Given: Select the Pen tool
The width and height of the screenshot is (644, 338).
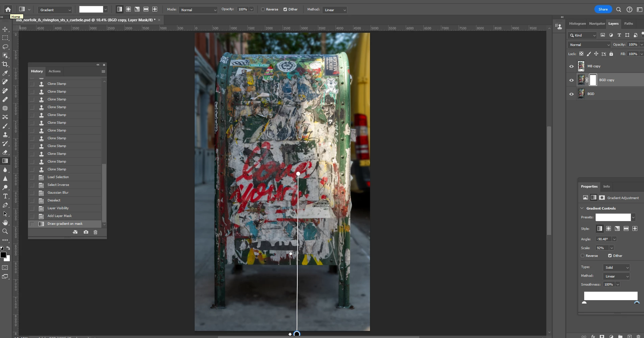Looking at the screenshot, I should 5,205.
